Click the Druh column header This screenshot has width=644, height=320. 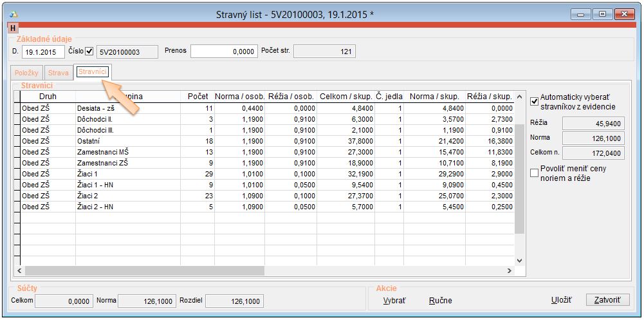(x=48, y=97)
